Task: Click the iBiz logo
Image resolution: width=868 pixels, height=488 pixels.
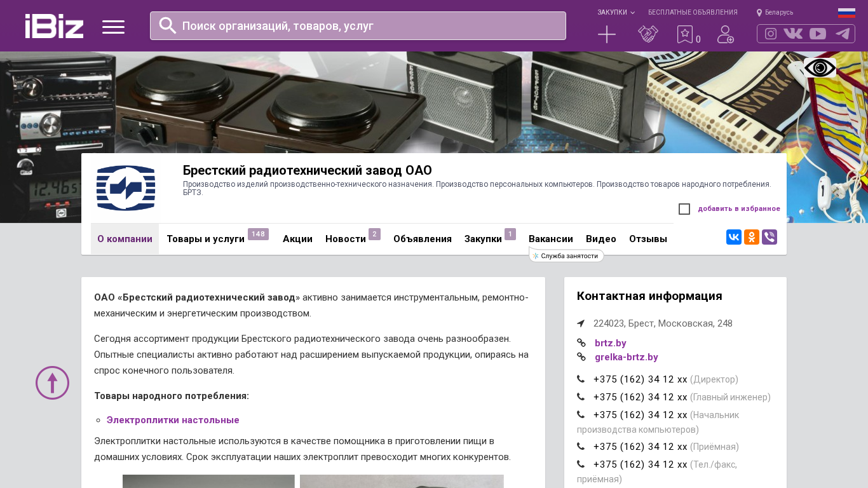Action: point(54,26)
